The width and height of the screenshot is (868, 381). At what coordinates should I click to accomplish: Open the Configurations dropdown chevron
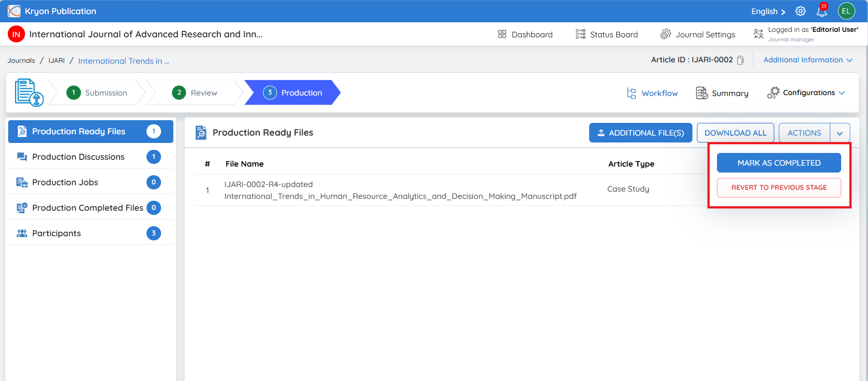pyautogui.click(x=842, y=93)
